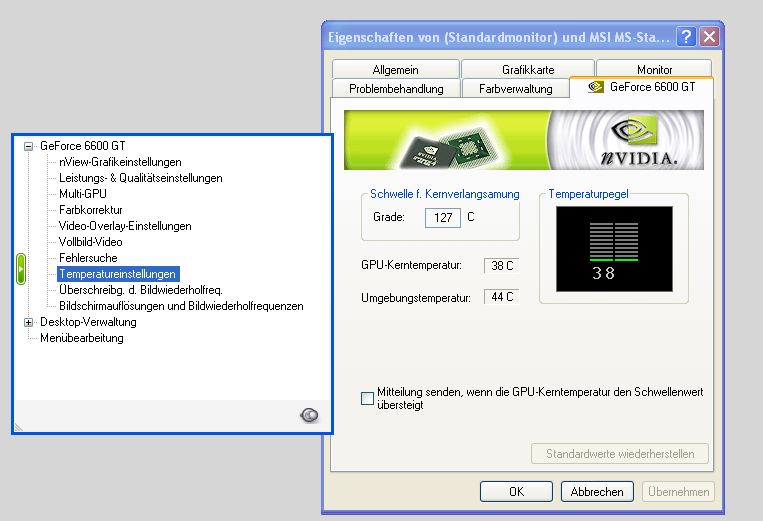Click the round NVIDIA pin icon in tree panel

point(309,415)
